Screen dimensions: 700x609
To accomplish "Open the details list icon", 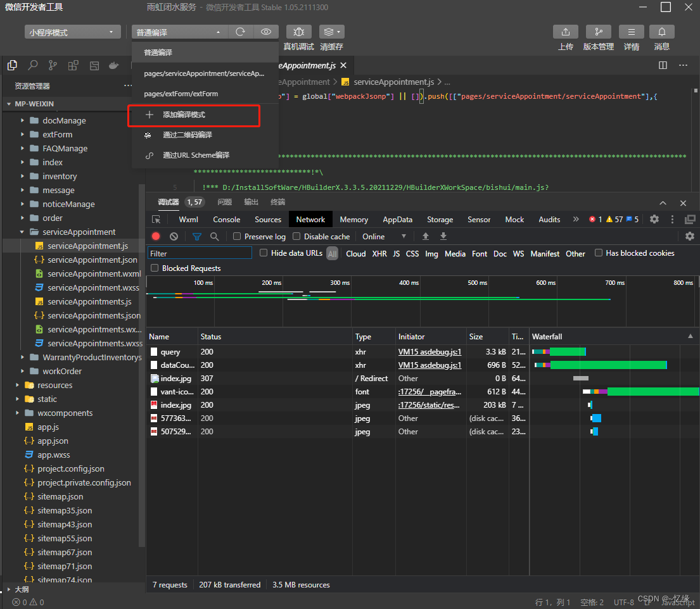I will point(631,32).
